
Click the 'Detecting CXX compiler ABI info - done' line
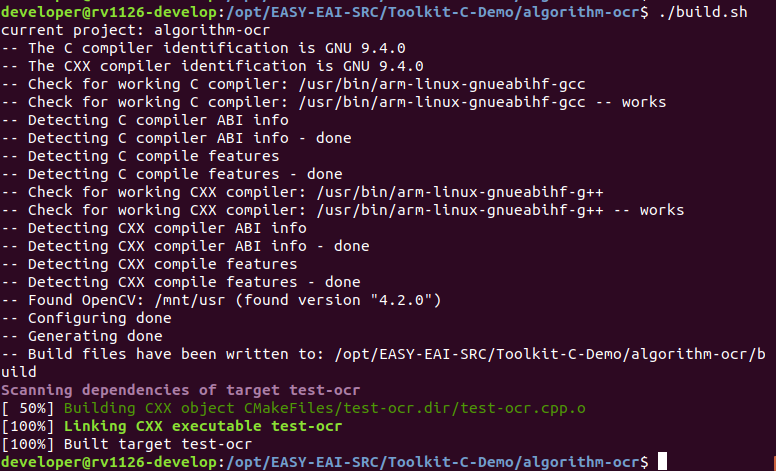(185, 246)
